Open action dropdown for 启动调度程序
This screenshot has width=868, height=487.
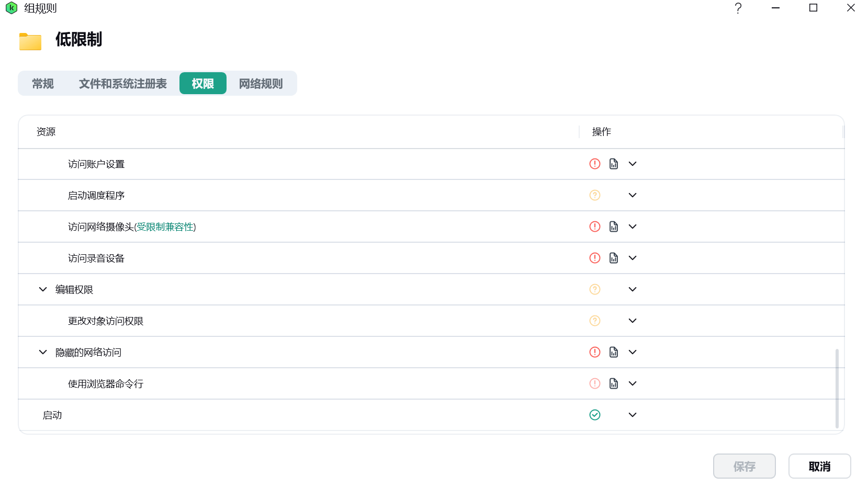(633, 195)
